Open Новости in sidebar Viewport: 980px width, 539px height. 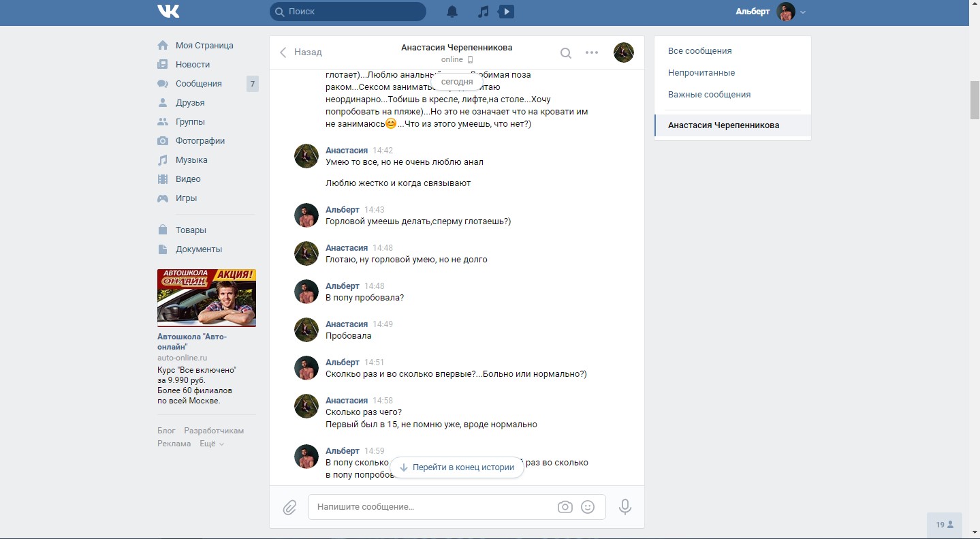pos(193,65)
